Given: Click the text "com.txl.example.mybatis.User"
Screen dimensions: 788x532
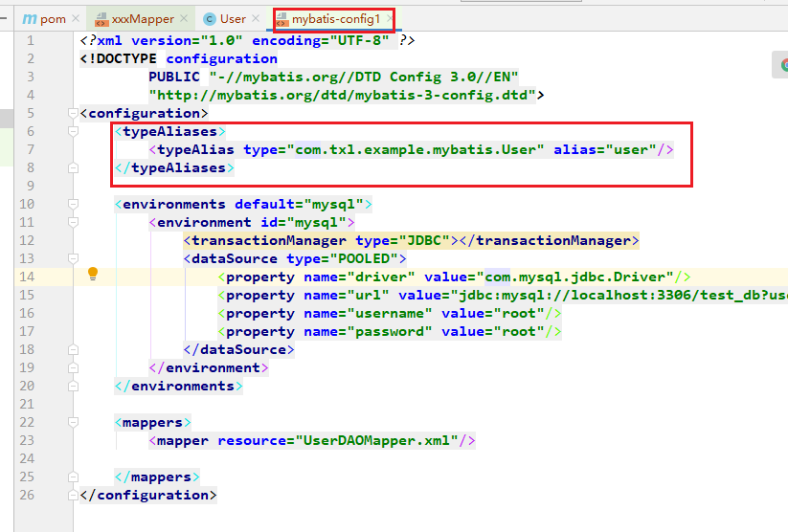Looking at the screenshot, I should coord(416,149).
